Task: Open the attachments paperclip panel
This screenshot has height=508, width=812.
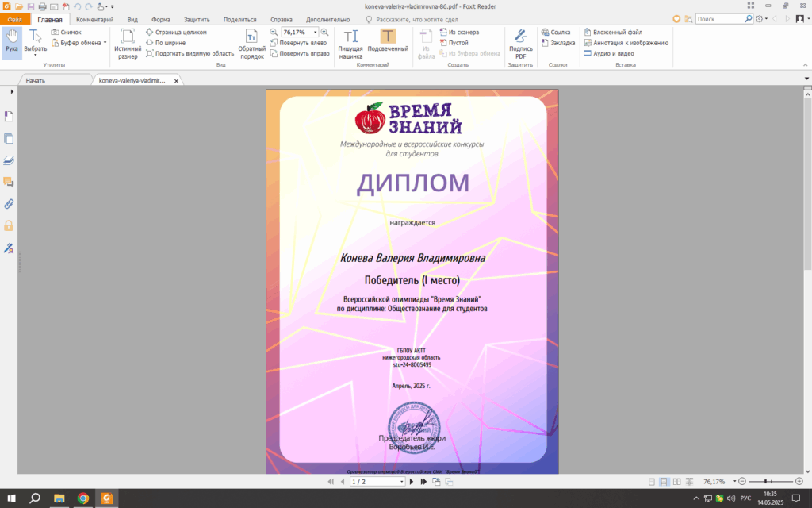Action: tap(9, 204)
